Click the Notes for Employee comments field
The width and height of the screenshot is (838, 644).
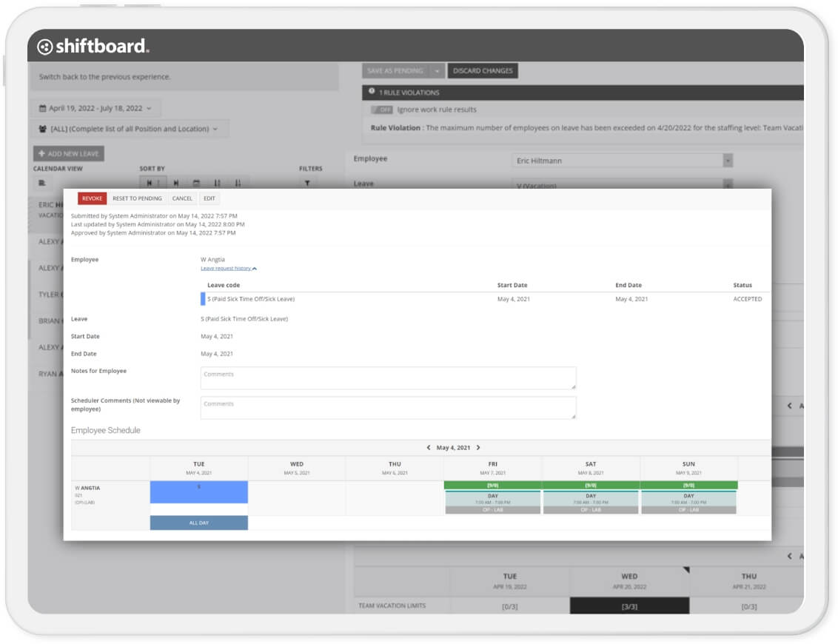pos(388,378)
